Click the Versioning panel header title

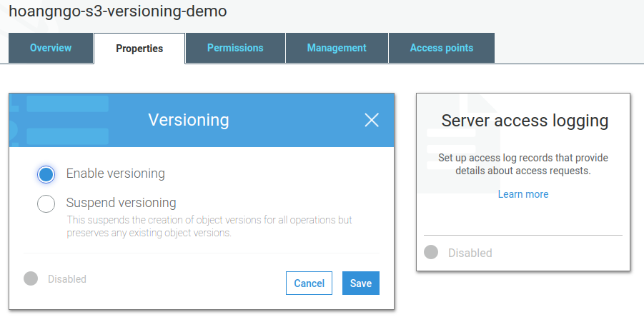(x=189, y=120)
